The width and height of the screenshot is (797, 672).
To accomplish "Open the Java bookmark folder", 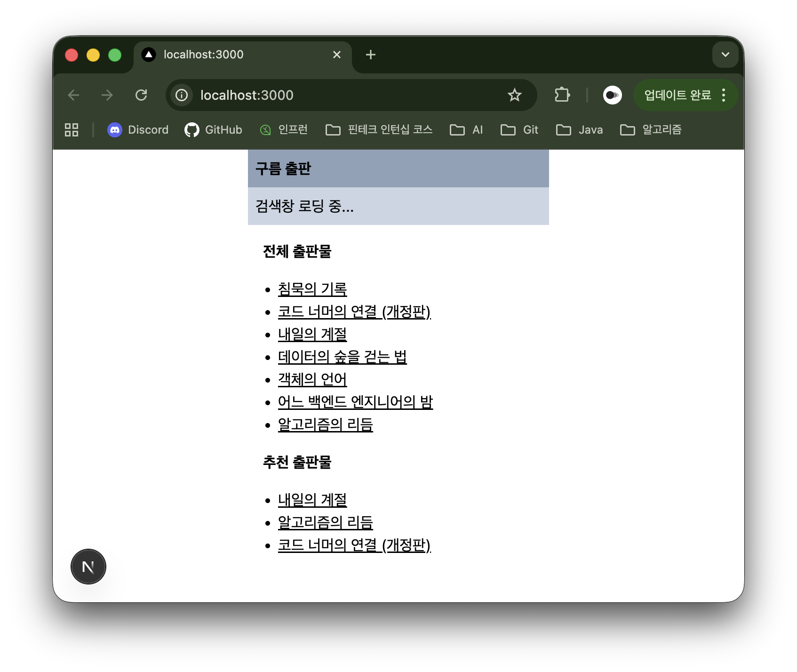I will [x=579, y=130].
